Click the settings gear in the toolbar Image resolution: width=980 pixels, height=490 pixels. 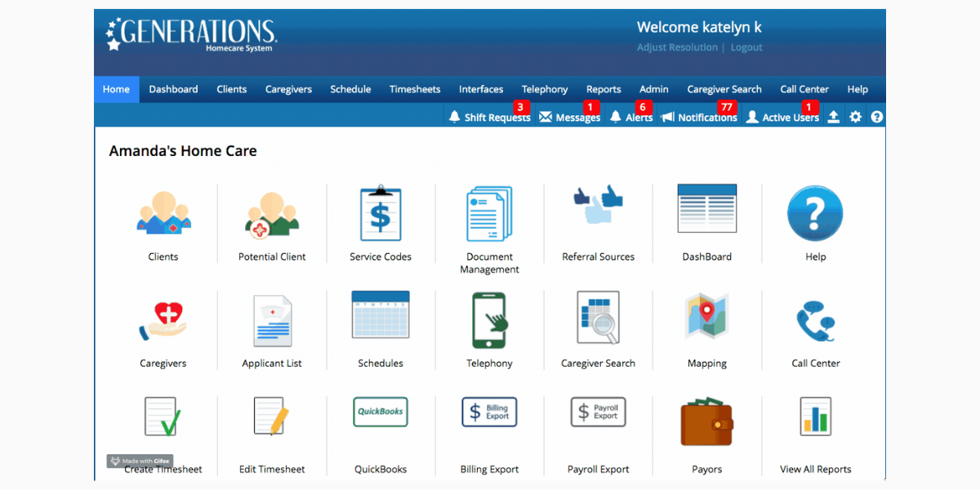click(855, 117)
